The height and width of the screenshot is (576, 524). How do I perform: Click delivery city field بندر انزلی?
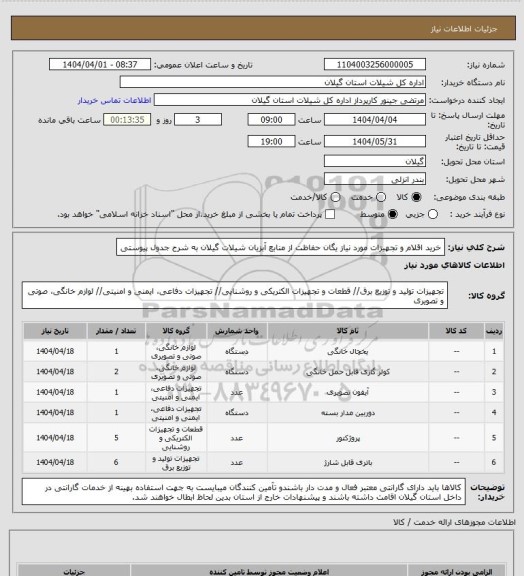pos(375,179)
